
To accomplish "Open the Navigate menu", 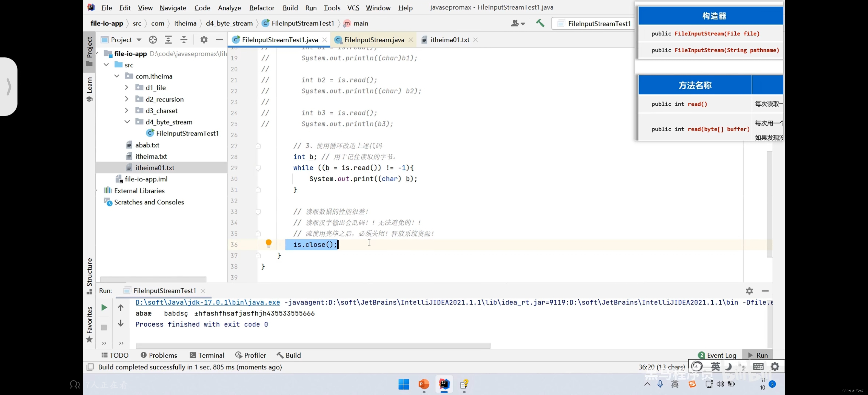I will point(173,8).
